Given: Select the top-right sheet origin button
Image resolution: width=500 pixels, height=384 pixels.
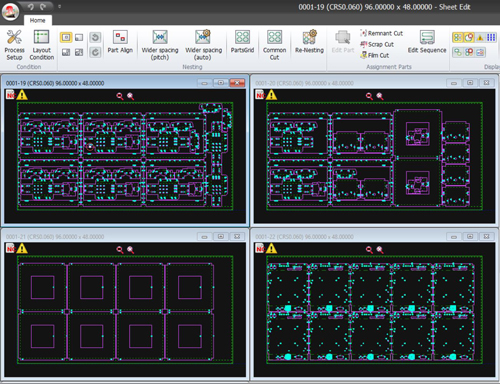Looking at the screenshot, I should point(79,37).
